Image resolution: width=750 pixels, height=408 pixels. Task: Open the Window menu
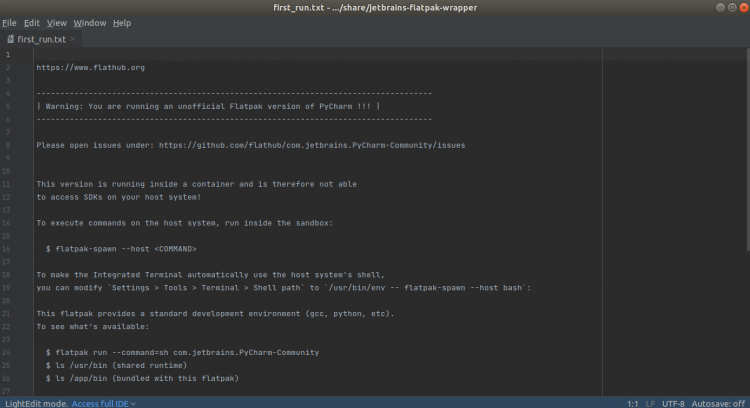coord(89,23)
